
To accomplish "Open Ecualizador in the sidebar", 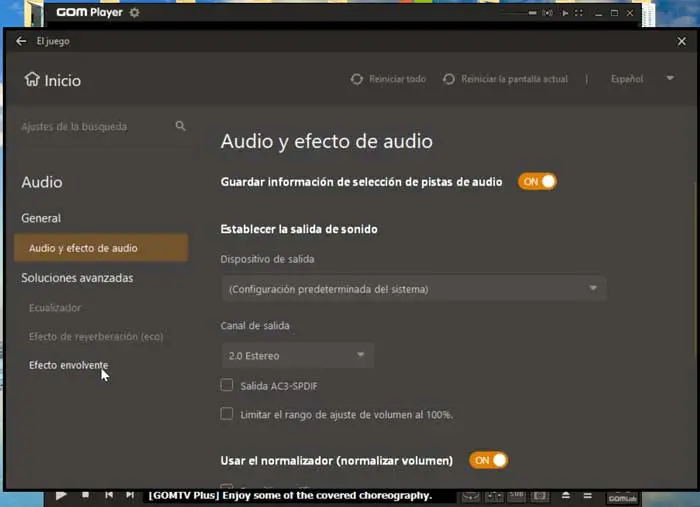I will pos(55,308).
